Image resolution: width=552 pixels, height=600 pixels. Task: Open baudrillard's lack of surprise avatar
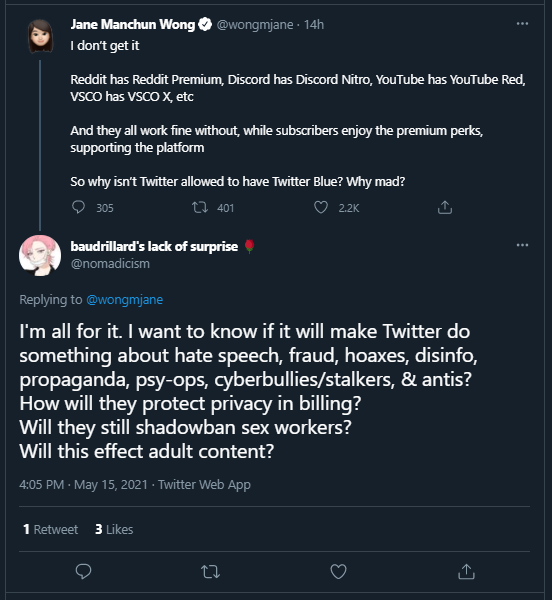click(x=40, y=256)
